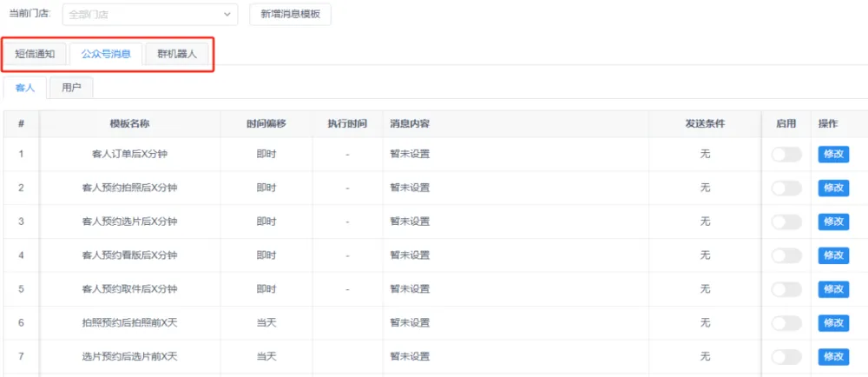This screenshot has height=377, width=868.
Task: Open the 当前门店 store dropdown
Action: pyautogui.click(x=149, y=15)
